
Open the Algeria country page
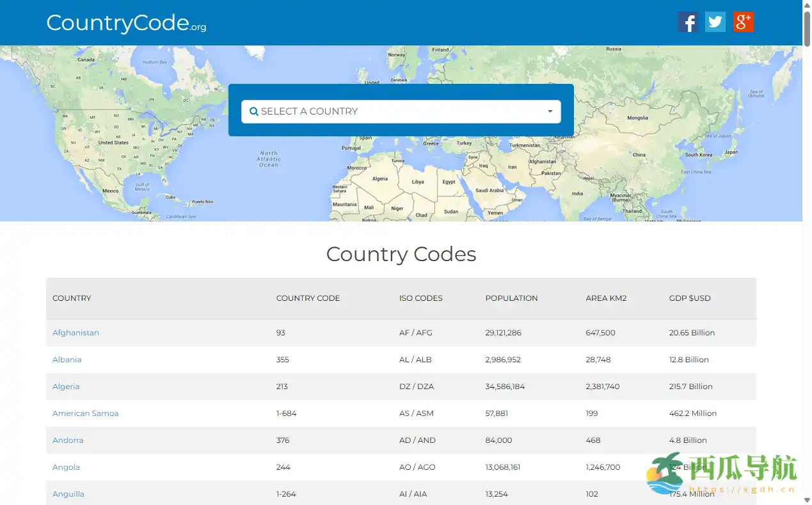pyautogui.click(x=66, y=386)
